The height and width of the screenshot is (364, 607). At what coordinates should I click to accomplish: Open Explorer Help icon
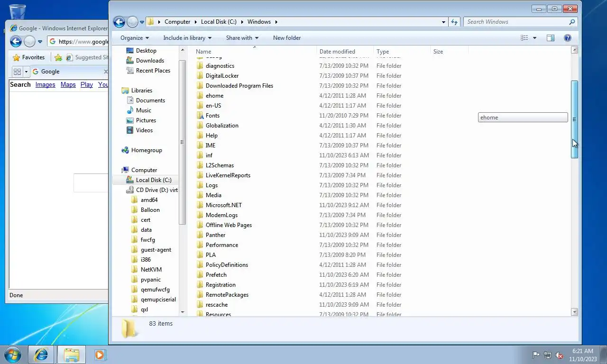click(567, 38)
